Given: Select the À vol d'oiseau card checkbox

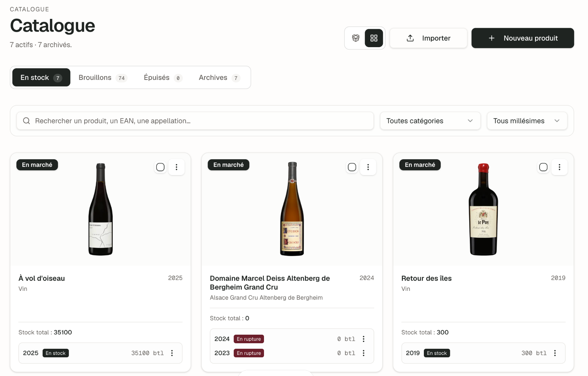Looking at the screenshot, I should [160, 167].
